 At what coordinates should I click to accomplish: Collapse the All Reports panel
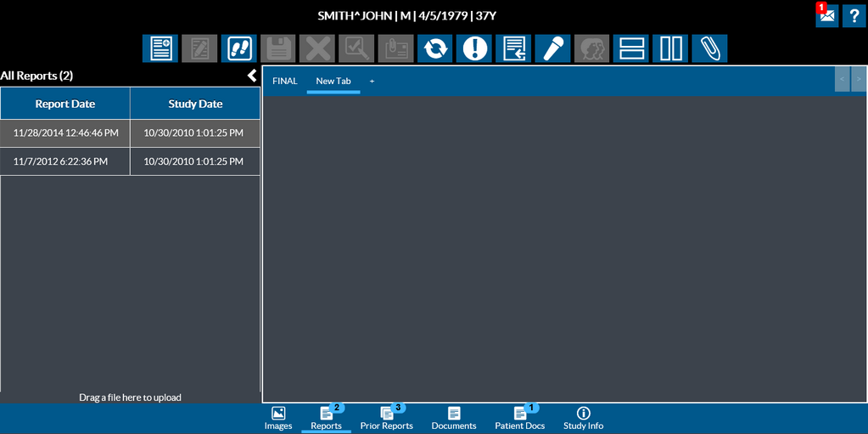(252, 76)
